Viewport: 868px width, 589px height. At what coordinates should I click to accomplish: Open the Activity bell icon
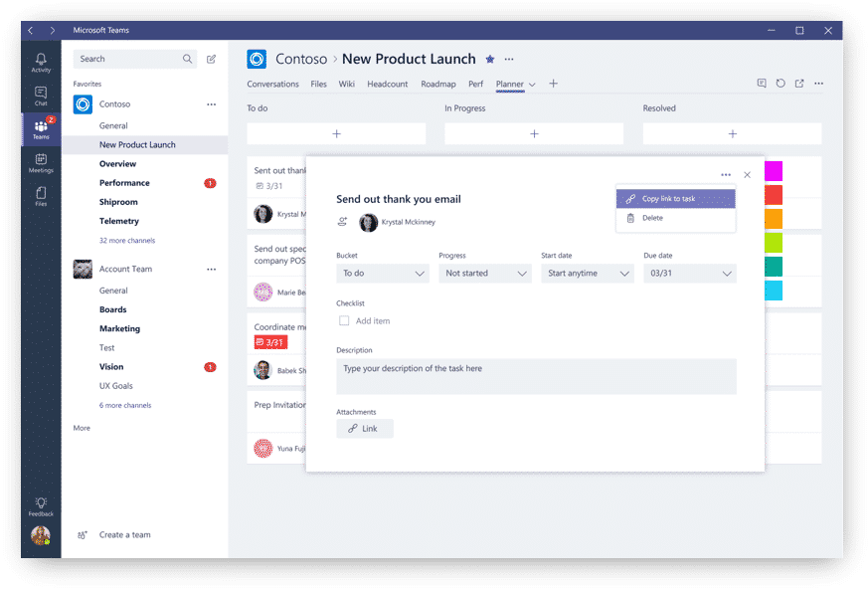pos(41,63)
